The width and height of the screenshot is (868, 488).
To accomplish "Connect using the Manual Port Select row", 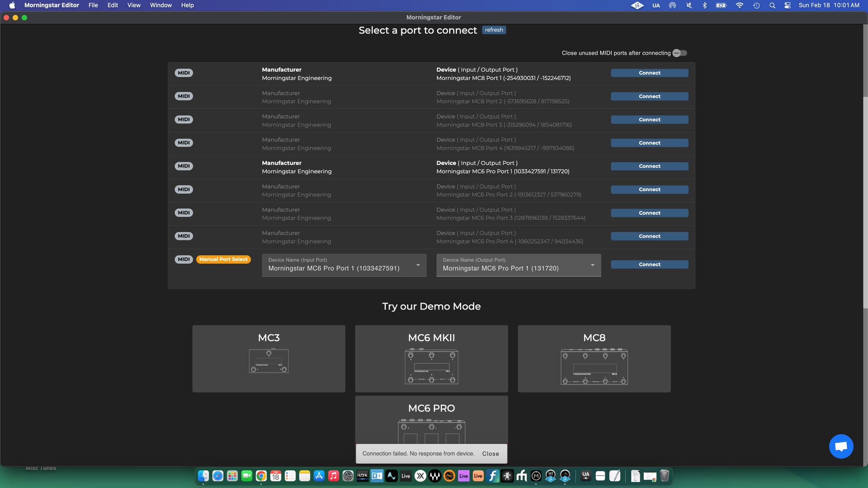I will (x=649, y=264).
